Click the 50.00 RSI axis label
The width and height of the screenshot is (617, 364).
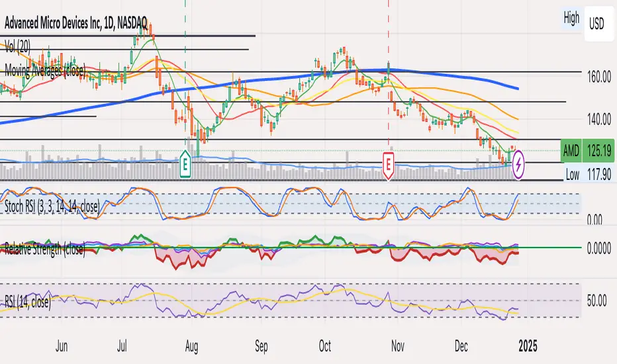[596, 301]
